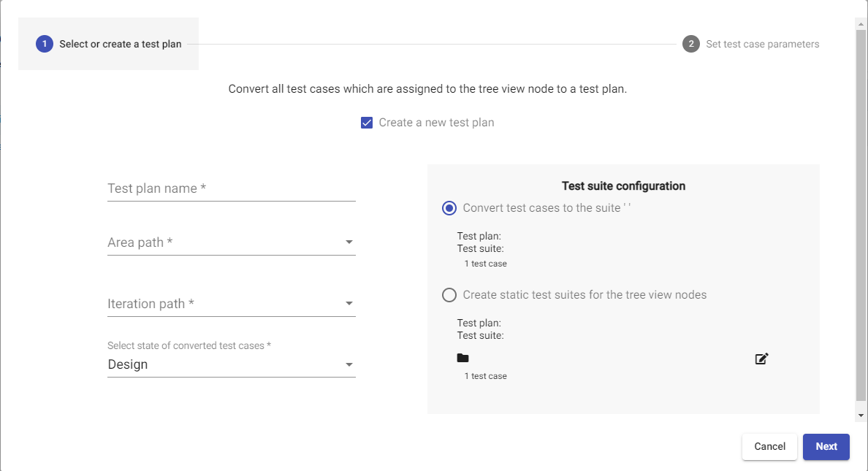The width and height of the screenshot is (868, 471).
Task: Switch to Set test case parameters step
Action: (762, 44)
